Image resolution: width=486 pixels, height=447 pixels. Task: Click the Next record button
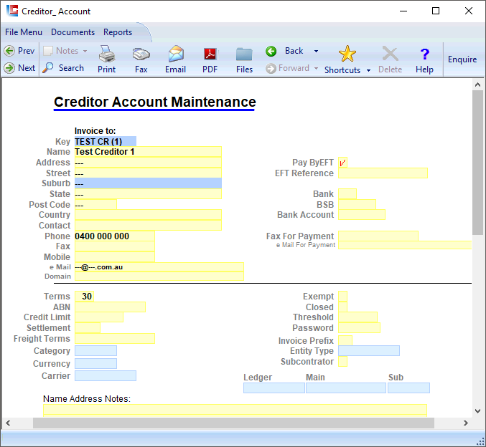pos(20,68)
